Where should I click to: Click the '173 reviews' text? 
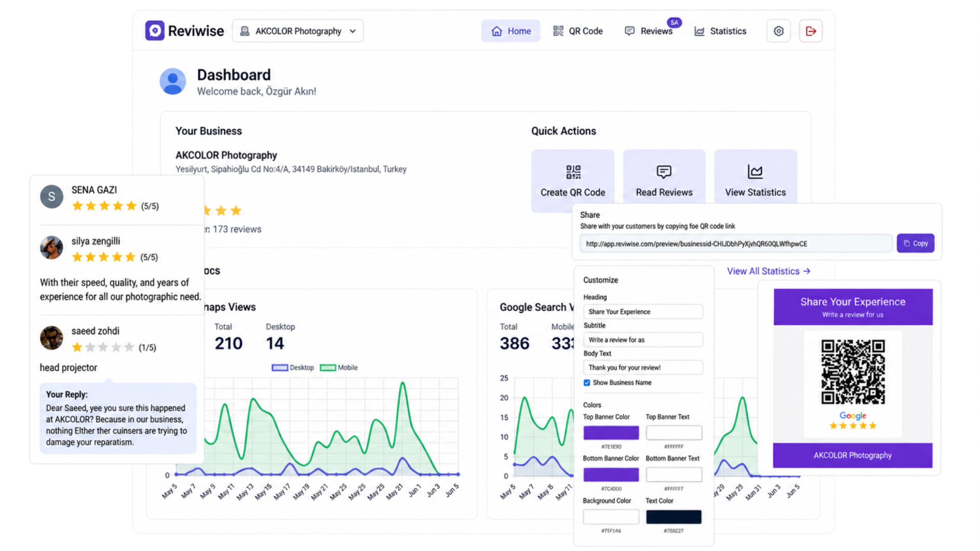click(237, 229)
